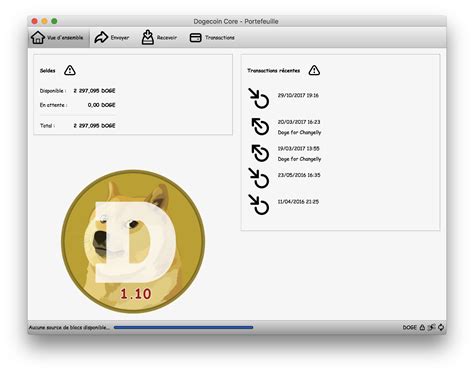474x374 pixels.
Task: Select the incoming transaction icon dated 29/10/2017
Action: tap(259, 98)
